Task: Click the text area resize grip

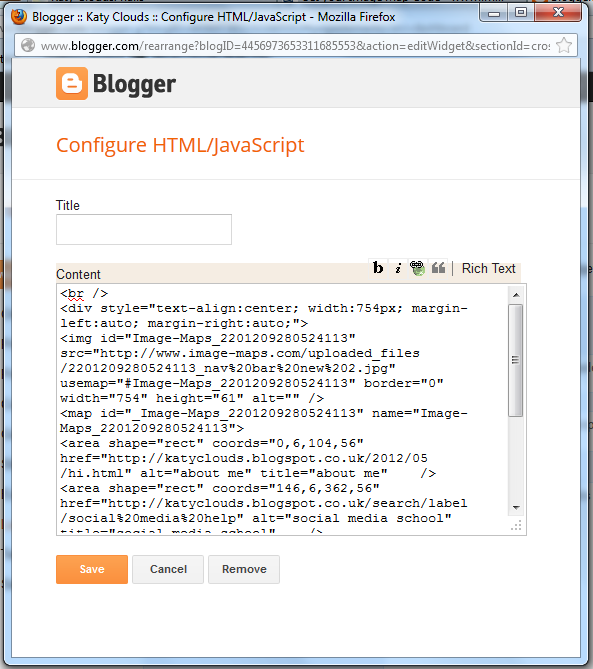Action: 516,526
